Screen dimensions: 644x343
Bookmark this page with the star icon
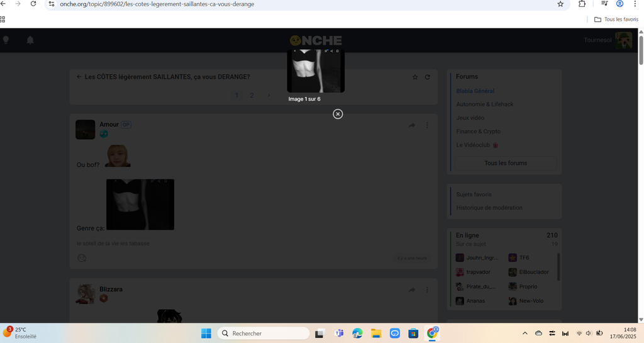560,4
